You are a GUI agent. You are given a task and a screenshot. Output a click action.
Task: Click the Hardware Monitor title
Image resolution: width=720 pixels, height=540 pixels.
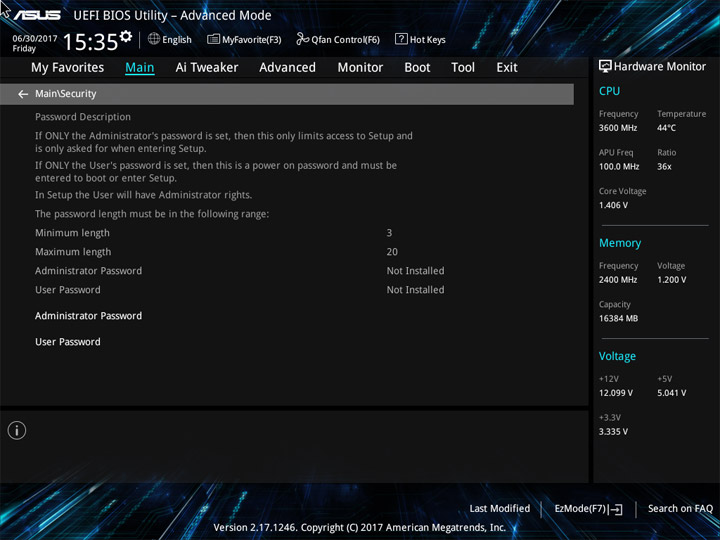pyautogui.click(x=660, y=67)
